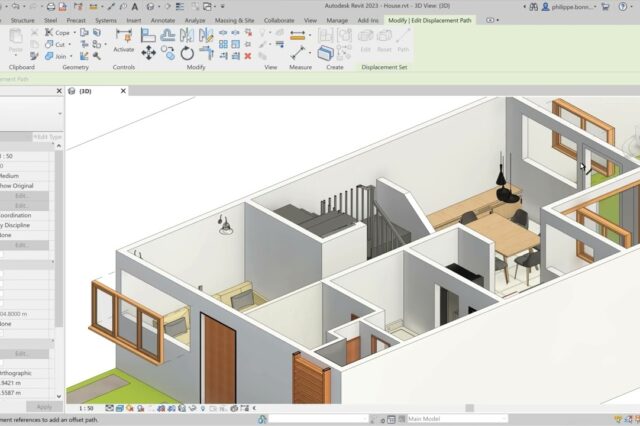Open the Structure ribbon tab
The width and height of the screenshot is (640, 426).
tap(22, 20)
